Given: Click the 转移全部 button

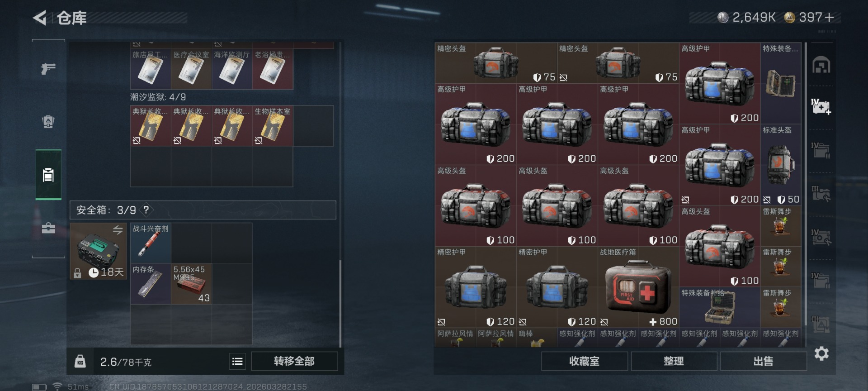Looking at the screenshot, I should click(294, 361).
